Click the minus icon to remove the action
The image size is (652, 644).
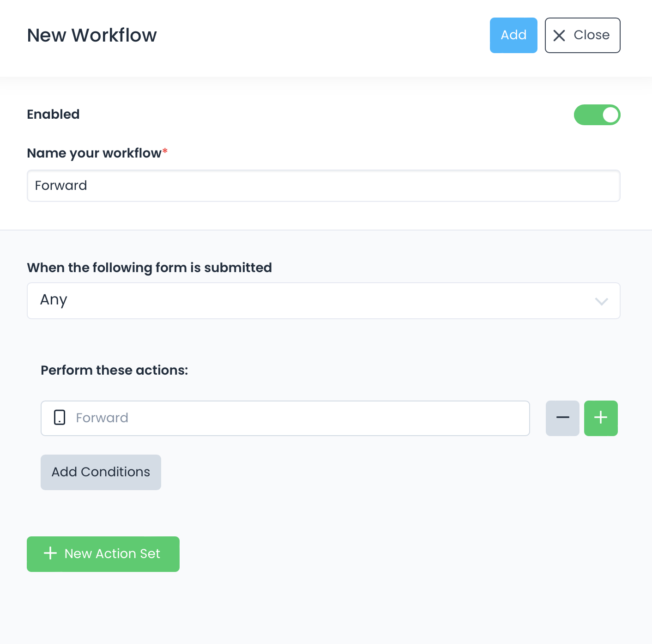pos(562,418)
